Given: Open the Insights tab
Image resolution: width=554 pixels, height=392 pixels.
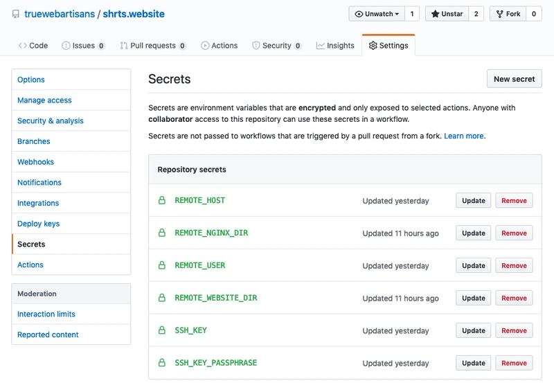Looking at the screenshot, I should [x=335, y=46].
